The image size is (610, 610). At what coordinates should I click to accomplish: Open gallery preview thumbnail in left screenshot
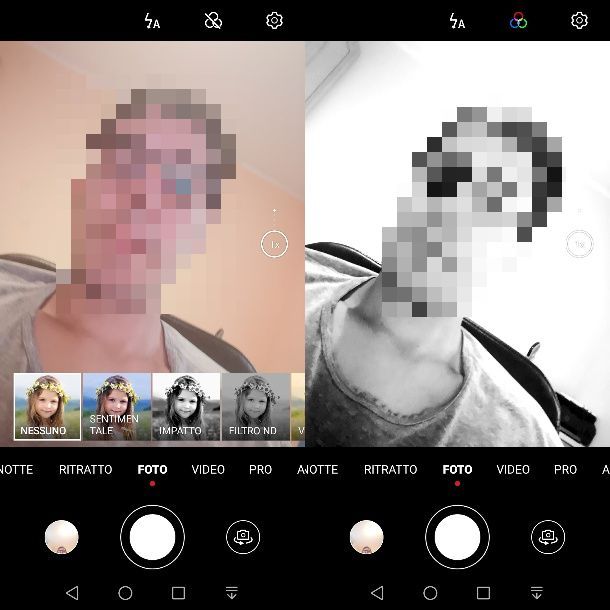(x=61, y=537)
